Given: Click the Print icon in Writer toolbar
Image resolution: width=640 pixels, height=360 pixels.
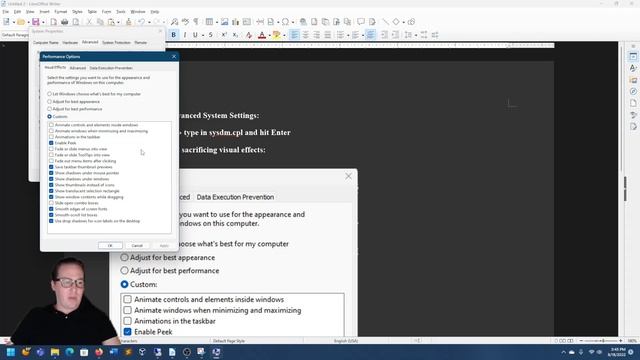Looking at the screenshot, I should tap(64, 22).
